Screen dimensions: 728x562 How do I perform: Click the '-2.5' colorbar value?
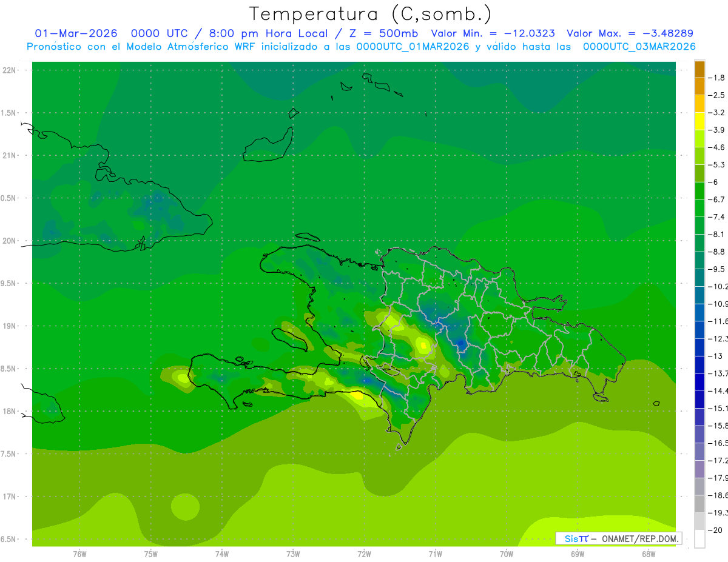(x=717, y=95)
